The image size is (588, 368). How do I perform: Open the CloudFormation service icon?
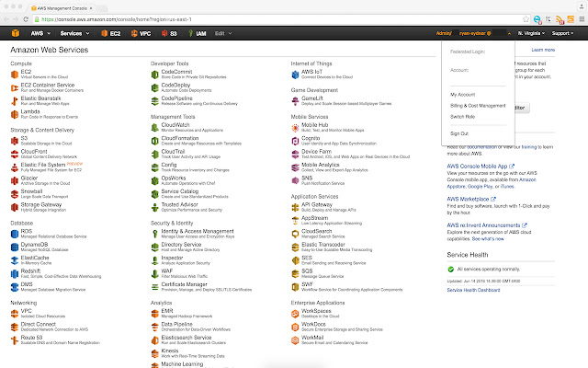coord(155,141)
